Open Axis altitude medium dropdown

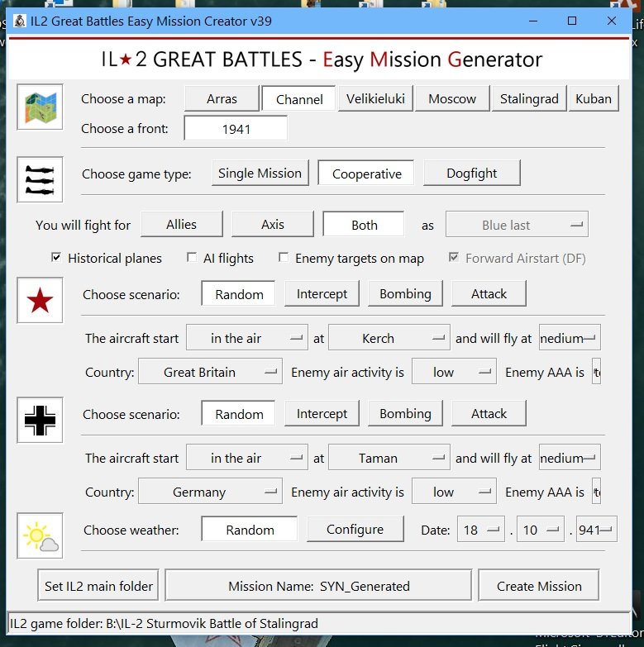(x=570, y=457)
